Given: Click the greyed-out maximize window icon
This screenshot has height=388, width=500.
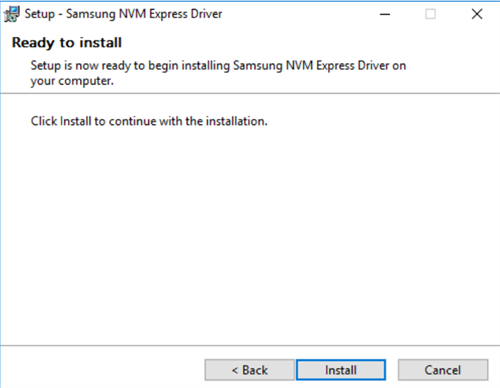Looking at the screenshot, I should click(x=430, y=14).
